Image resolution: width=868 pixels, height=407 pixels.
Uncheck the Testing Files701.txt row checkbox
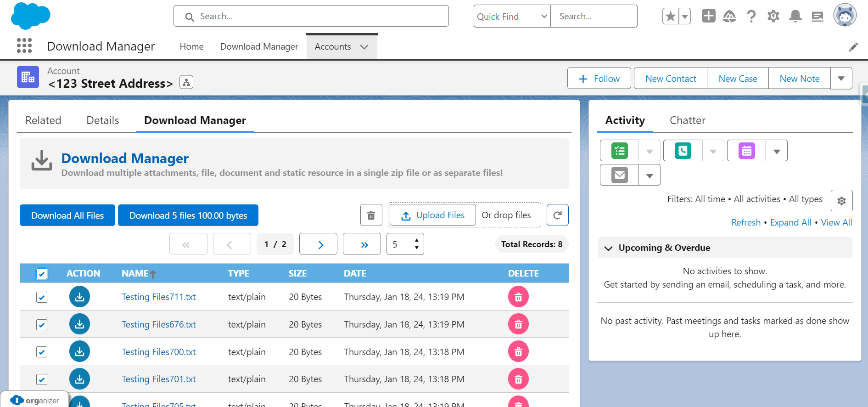point(42,379)
